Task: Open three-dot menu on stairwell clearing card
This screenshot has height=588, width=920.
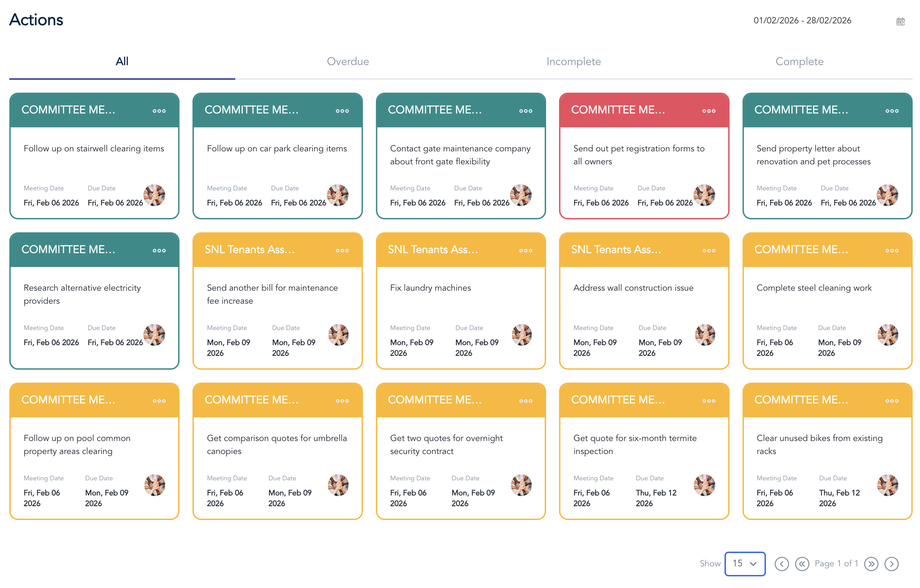Action: click(x=159, y=111)
